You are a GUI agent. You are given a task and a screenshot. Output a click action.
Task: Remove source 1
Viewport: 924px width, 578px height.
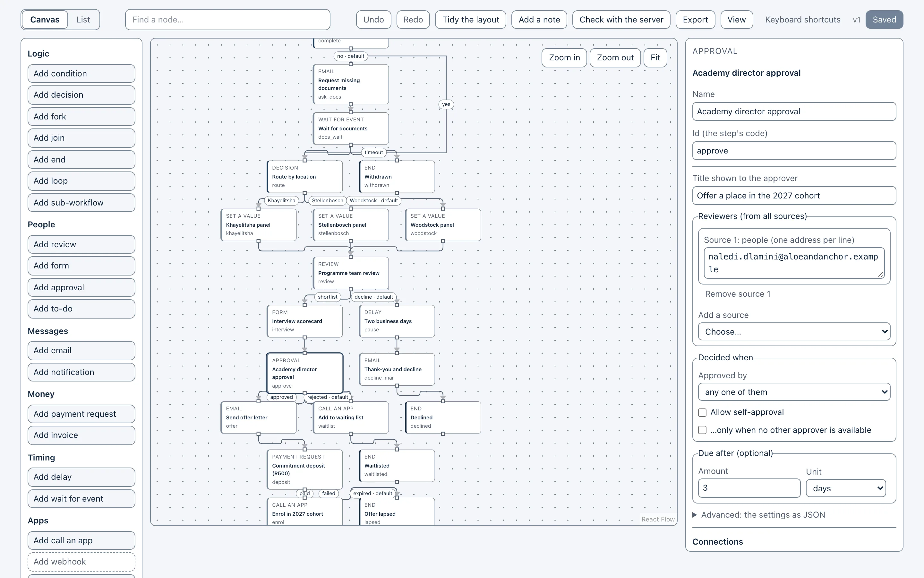click(738, 294)
